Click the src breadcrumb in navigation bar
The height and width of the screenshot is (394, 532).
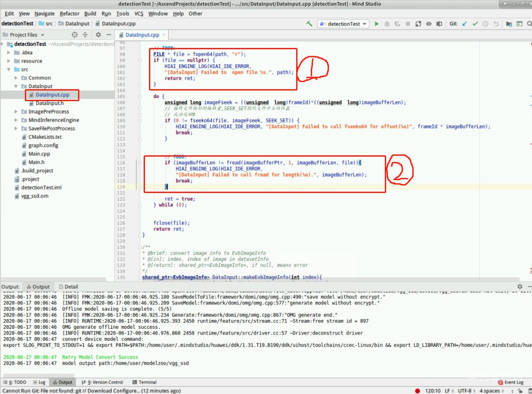(x=46, y=24)
